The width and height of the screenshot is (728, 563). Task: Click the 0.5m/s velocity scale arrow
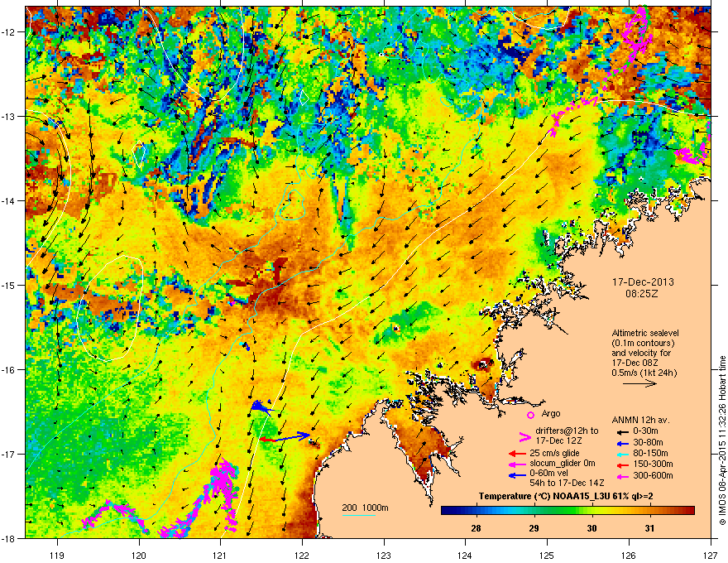point(639,383)
